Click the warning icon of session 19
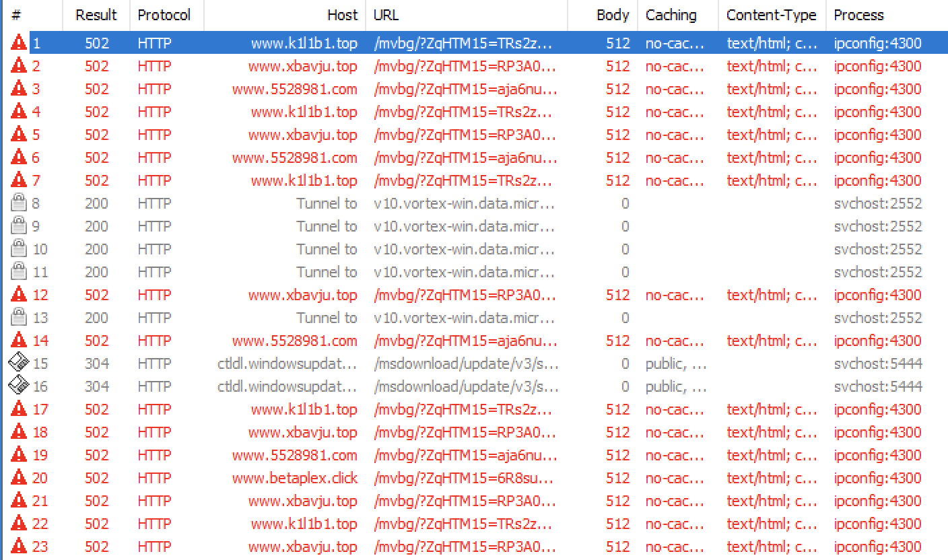 [x=19, y=455]
